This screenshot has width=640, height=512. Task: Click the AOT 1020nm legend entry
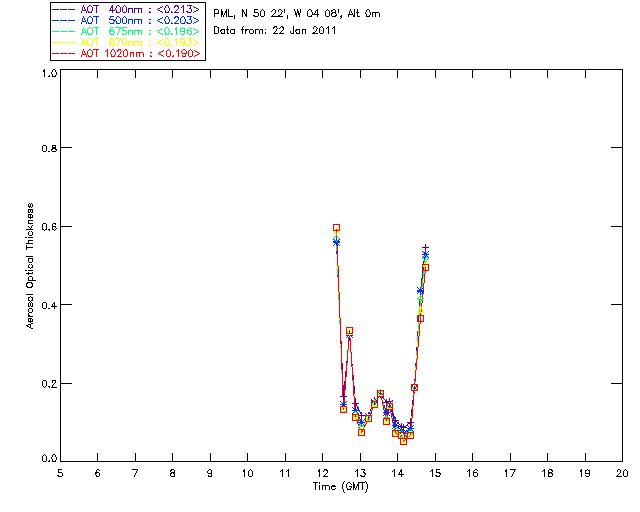126,53
